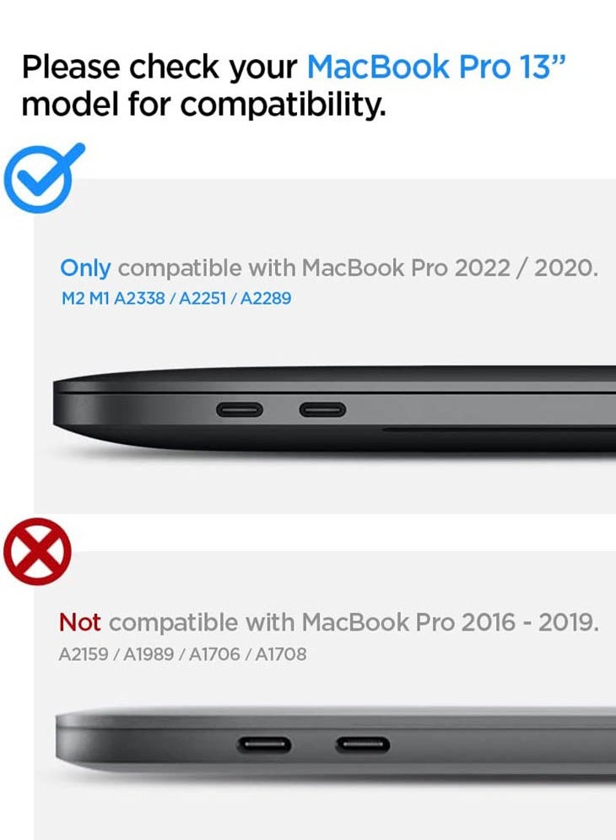Click model number A1706

click(214, 654)
